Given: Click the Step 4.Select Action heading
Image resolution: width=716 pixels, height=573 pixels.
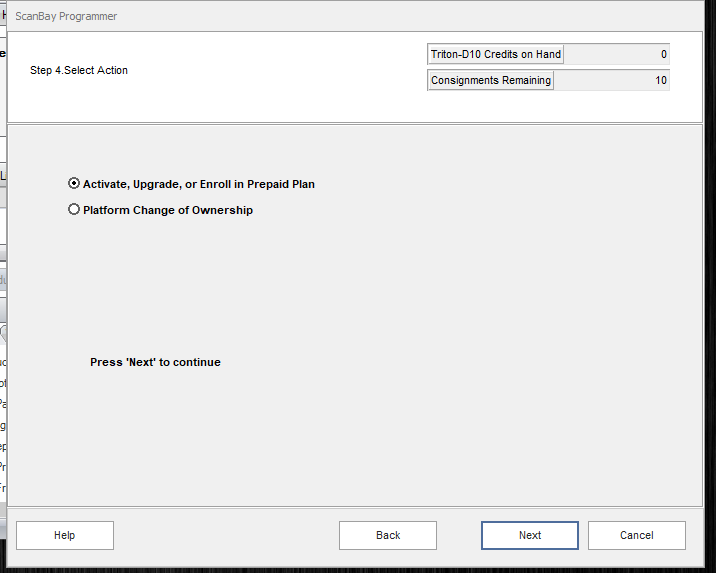Looking at the screenshot, I should click(x=79, y=70).
